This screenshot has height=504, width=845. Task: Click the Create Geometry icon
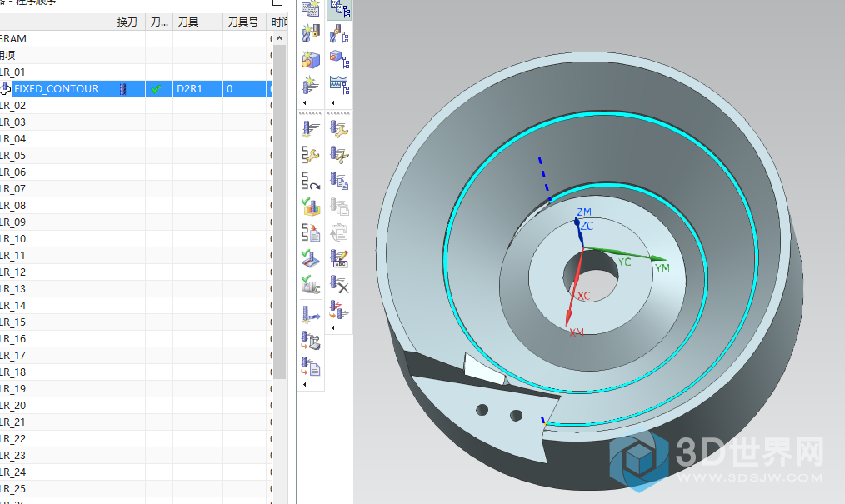310,59
